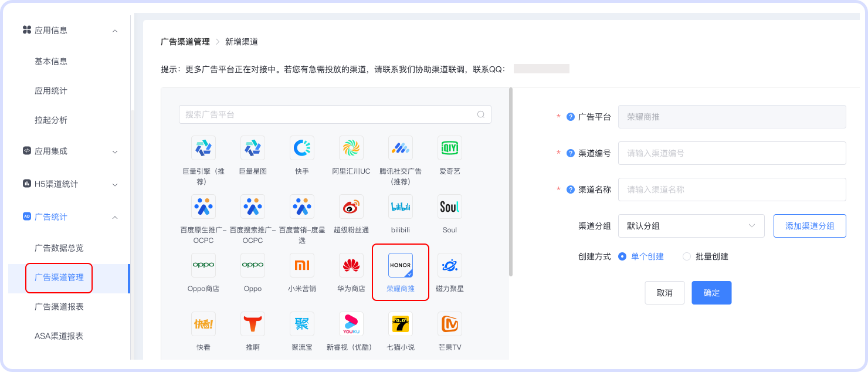The width and height of the screenshot is (868, 372).
Task: Select the 推啊 platform icon
Action: pos(253,324)
